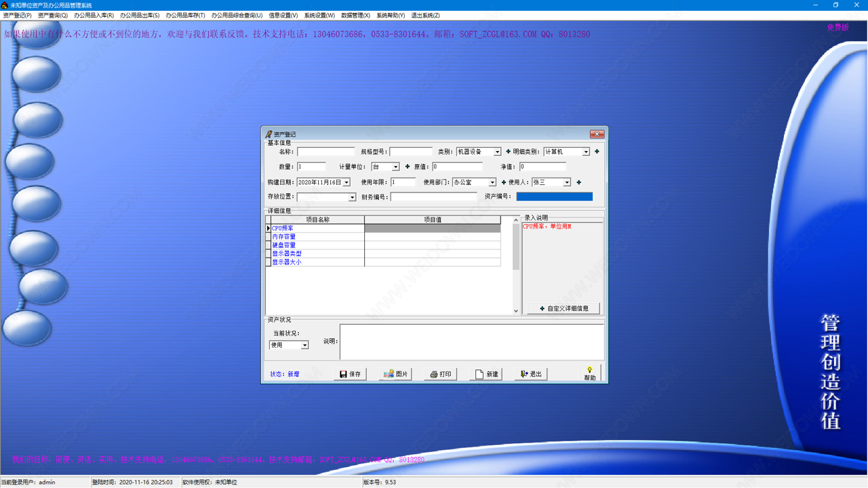Open the 使用人 dropdown showing 张三
The width and height of the screenshot is (868, 488).
coord(567,182)
